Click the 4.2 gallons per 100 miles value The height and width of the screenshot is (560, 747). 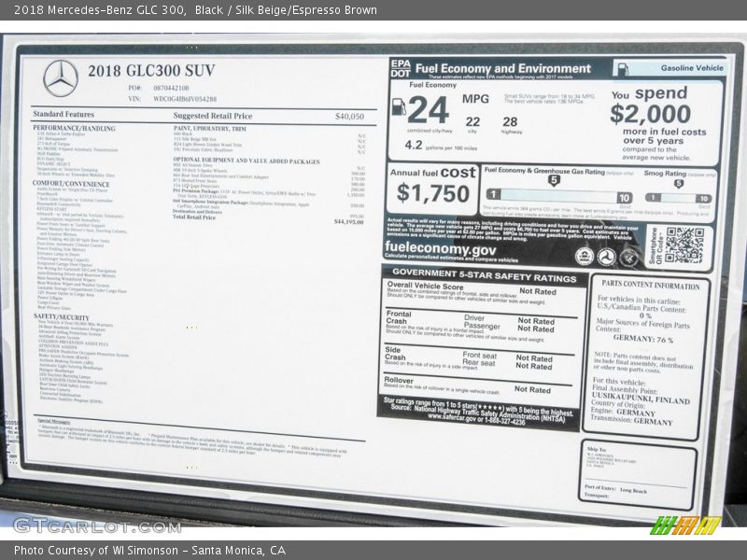[440, 146]
